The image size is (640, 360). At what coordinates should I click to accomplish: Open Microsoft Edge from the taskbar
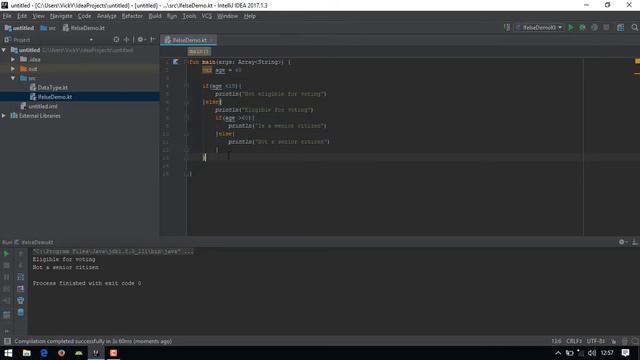pyautogui.click(x=44, y=353)
